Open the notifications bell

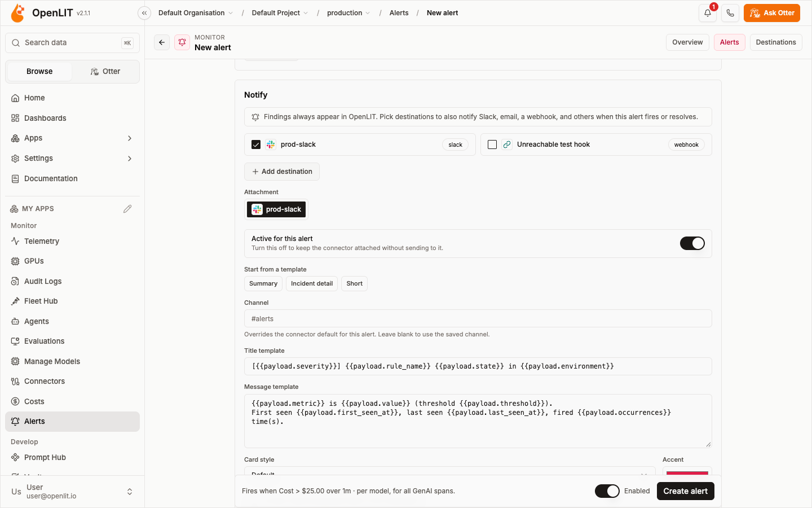(x=708, y=13)
